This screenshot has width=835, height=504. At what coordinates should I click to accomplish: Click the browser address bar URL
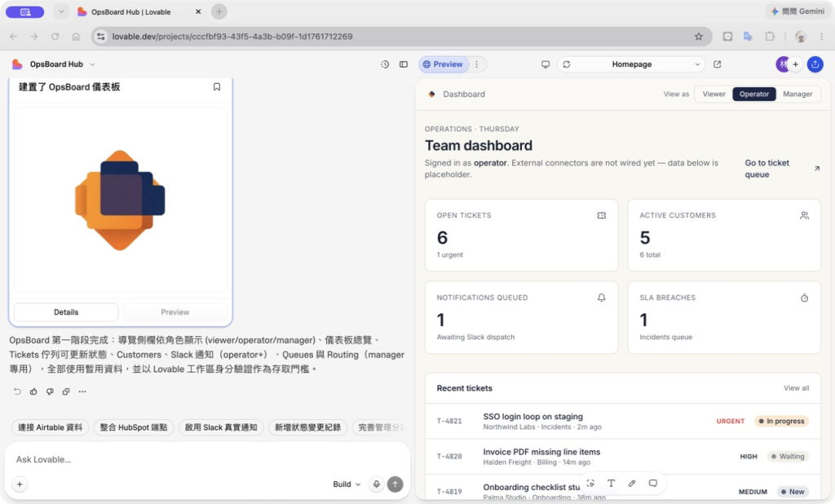click(x=232, y=36)
